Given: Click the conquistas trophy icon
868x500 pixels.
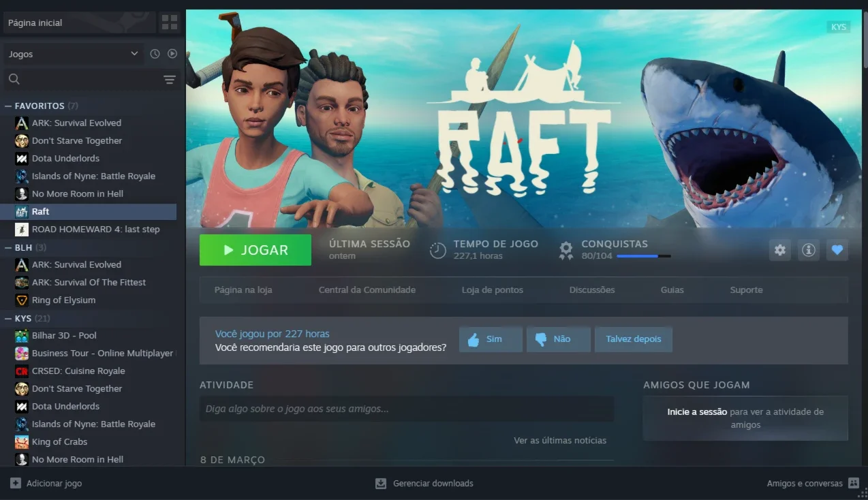Looking at the screenshot, I should pos(566,251).
